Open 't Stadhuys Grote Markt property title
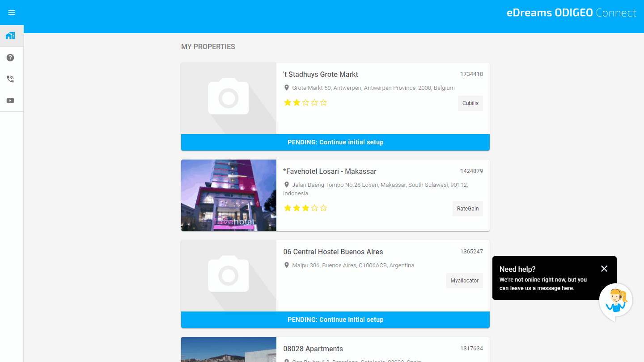The width and height of the screenshot is (644, 362). tap(321, 74)
